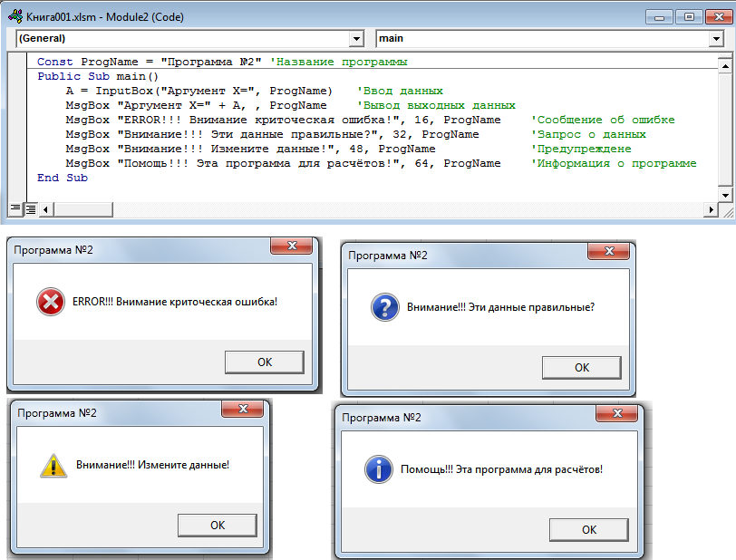The image size is (736, 560).
Task: Close the warning 'Измените данные!' dialog
Action: point(243,409)
